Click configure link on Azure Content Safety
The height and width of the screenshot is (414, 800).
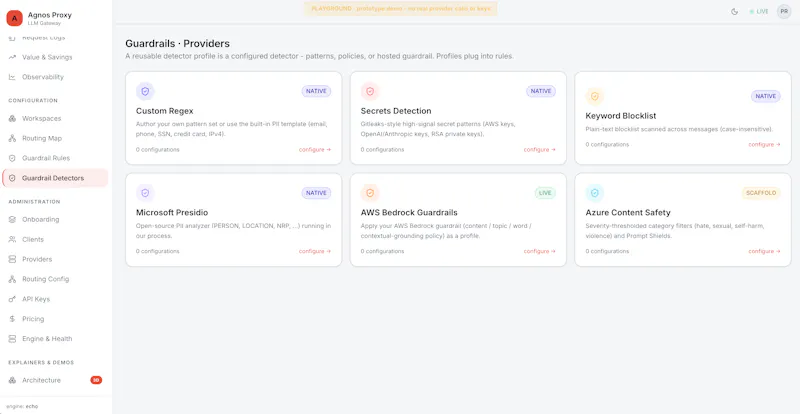tap(764, 251)
